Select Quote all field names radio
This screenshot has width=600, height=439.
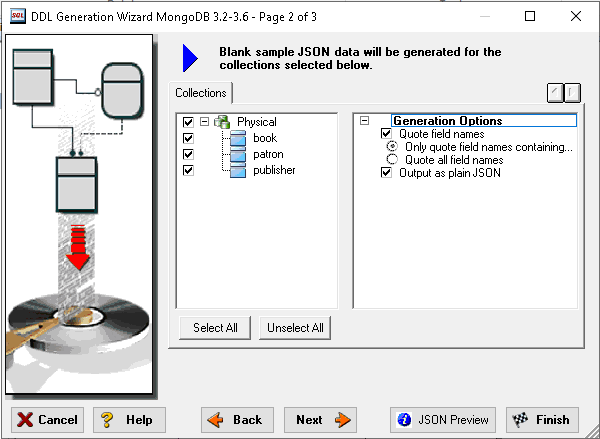[x=392, y=159]
